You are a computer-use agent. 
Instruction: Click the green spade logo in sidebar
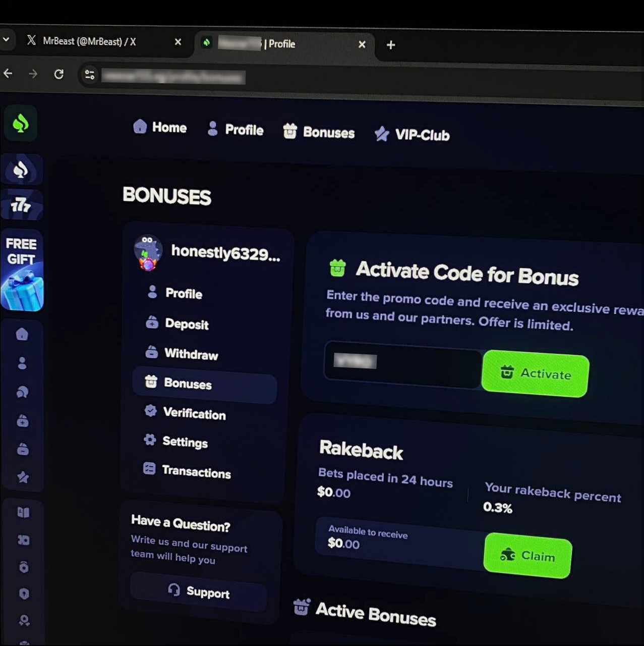pyautogui.click(x=21, y=123)
